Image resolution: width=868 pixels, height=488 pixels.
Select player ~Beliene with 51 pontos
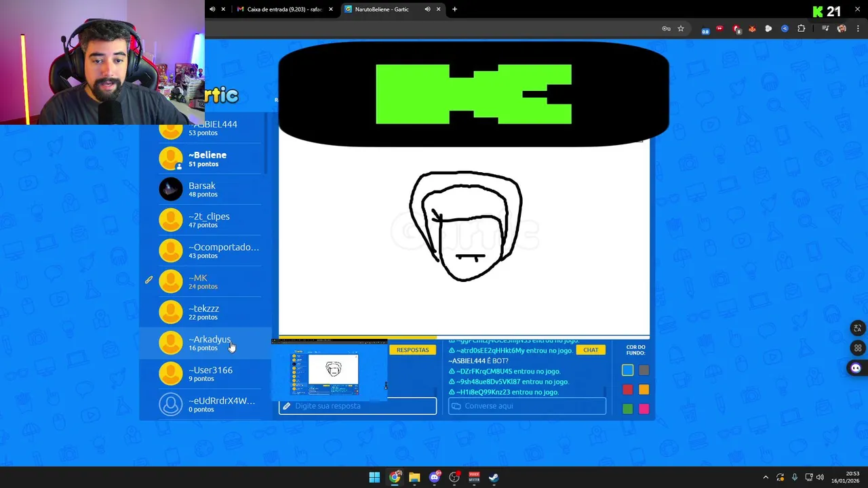click(210, 159)
